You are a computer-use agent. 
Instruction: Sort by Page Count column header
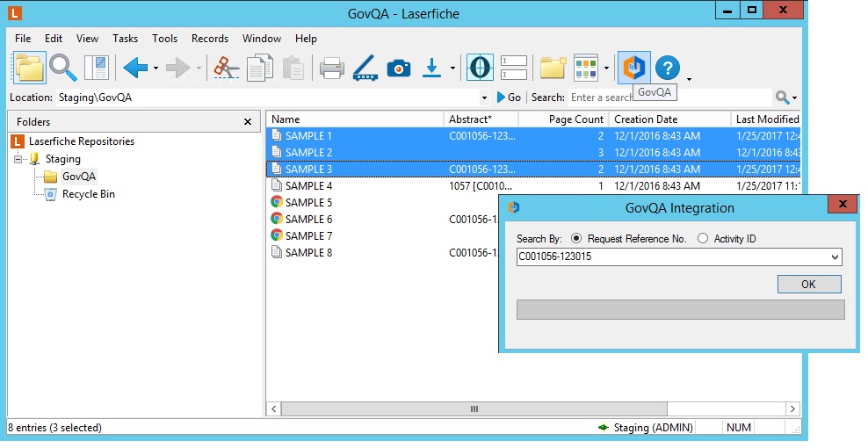click(x=563, y=119)
